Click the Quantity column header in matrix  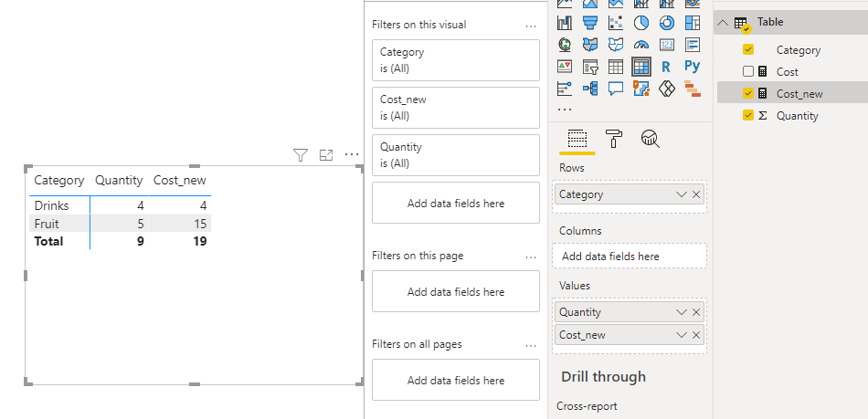click(119, 180)
